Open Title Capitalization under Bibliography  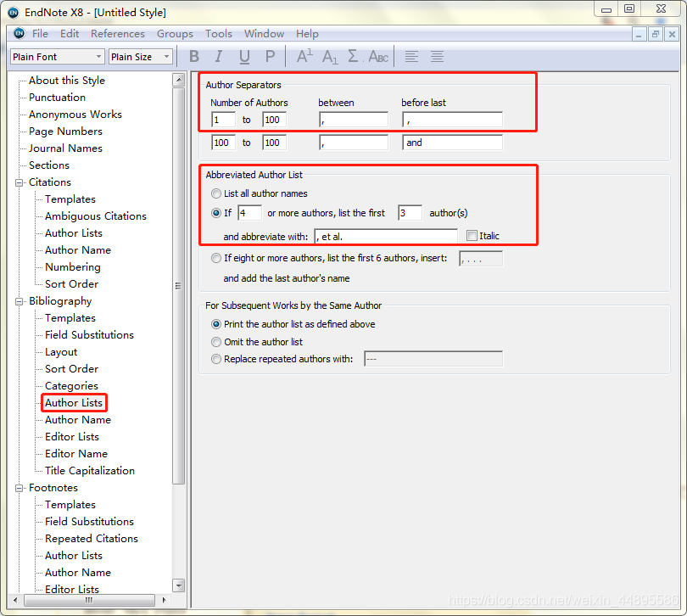(x=90, y=471)
